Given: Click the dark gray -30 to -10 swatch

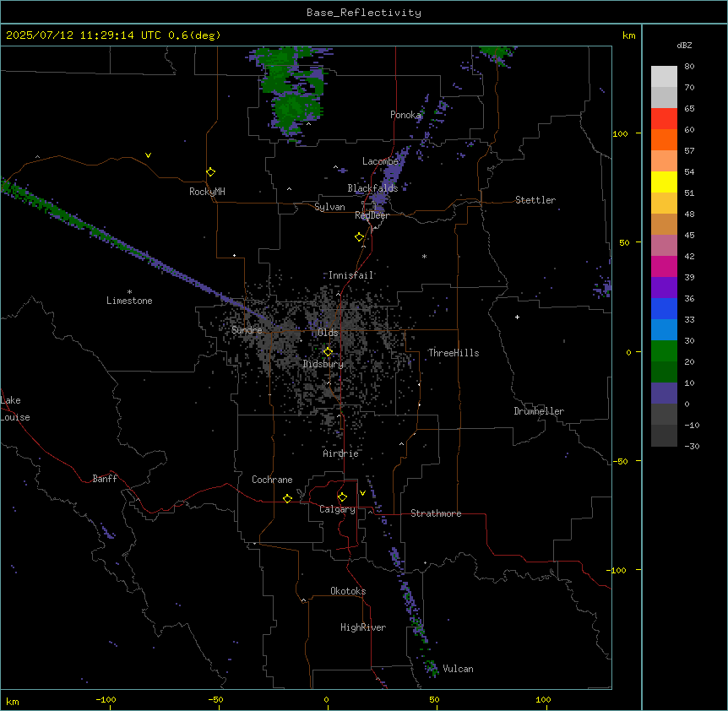Looking at the screenshot, I should point(664,436).
